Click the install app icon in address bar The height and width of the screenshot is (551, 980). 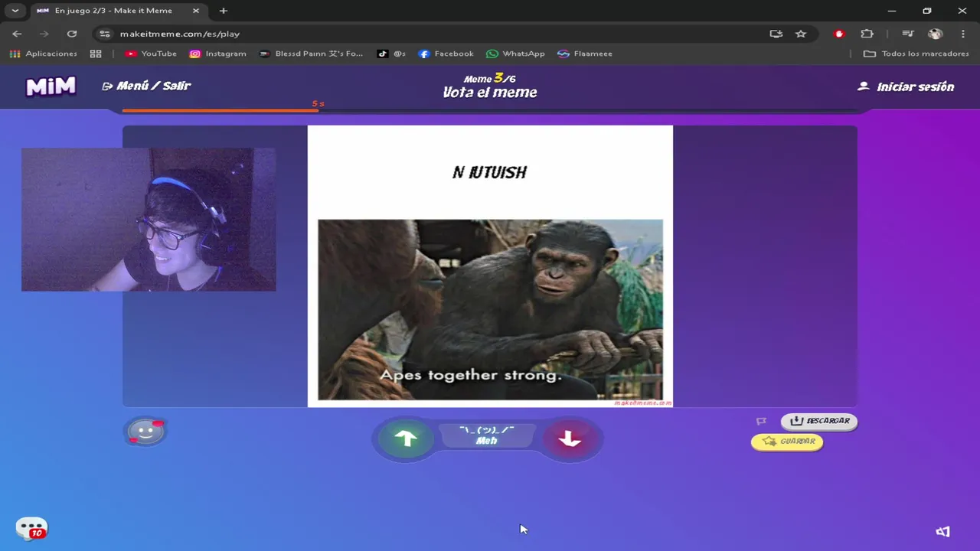point(776,34)
